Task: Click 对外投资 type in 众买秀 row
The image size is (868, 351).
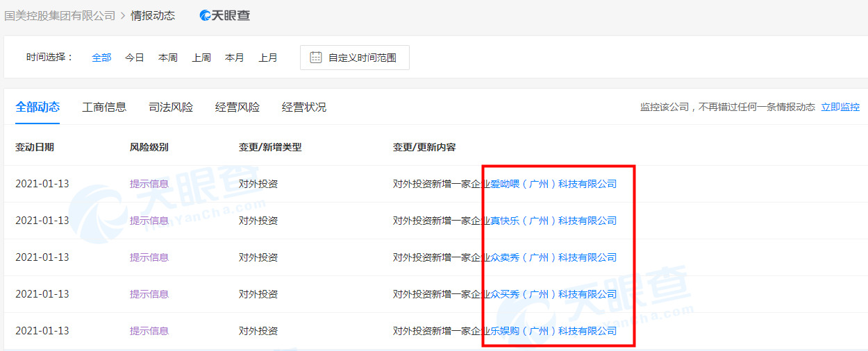Action: (258, 294)
